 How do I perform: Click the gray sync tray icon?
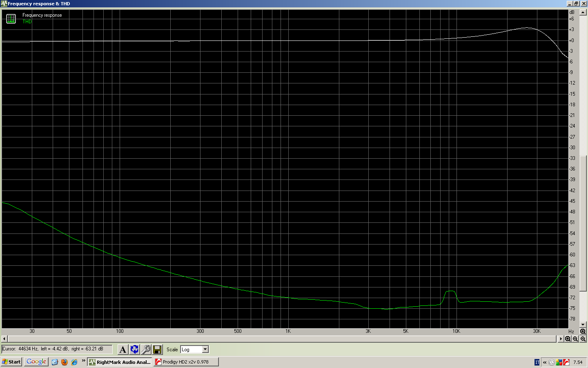(552, 362)
